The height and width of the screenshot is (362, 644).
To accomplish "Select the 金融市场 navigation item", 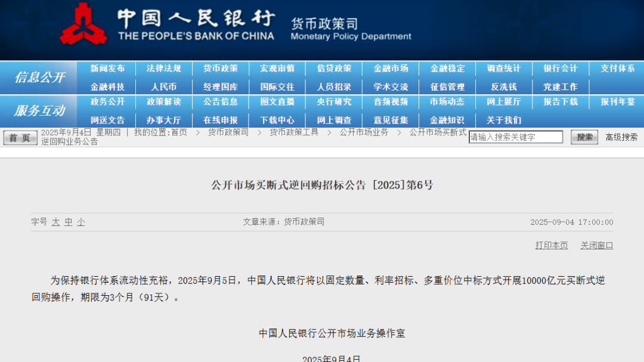I will point(391,69).
